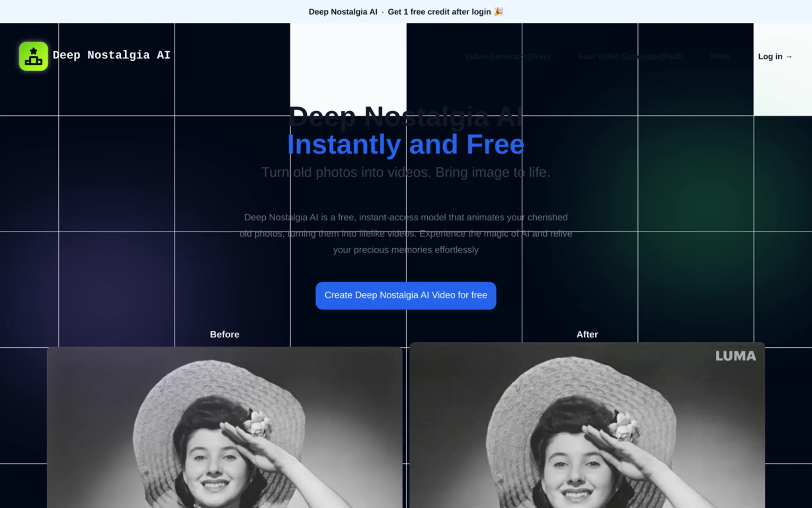Viewport: 812px width, 508px height.
Task: Click the Get 1 free credit banner text
Action: click(439, 12)
